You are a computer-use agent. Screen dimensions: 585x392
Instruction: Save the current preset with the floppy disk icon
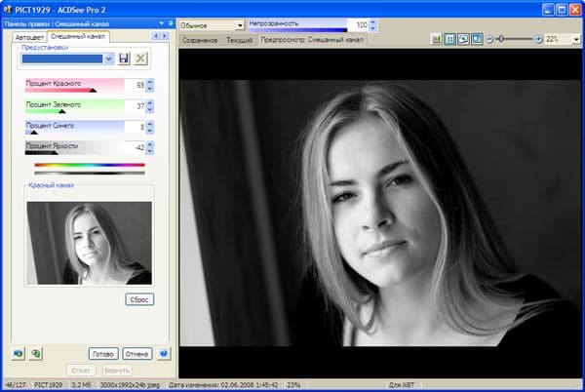[x=124, y=59]
